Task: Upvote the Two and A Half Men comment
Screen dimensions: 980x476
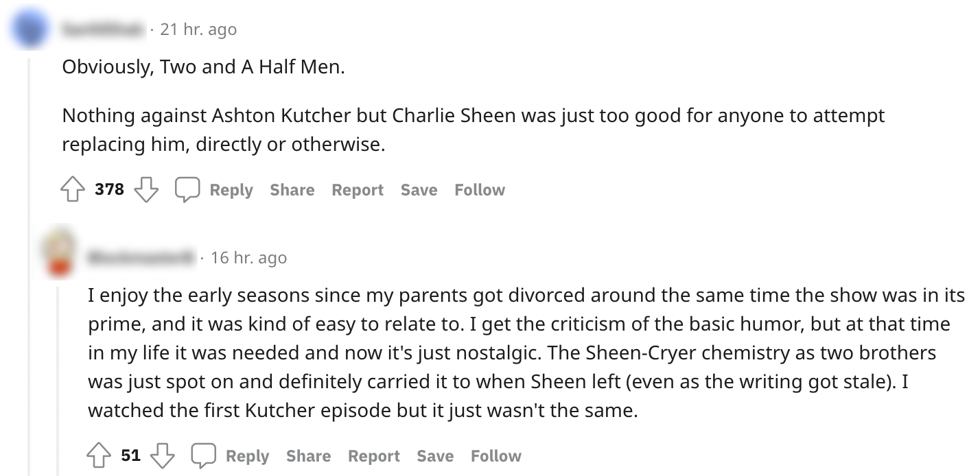Action: (73, 190)
